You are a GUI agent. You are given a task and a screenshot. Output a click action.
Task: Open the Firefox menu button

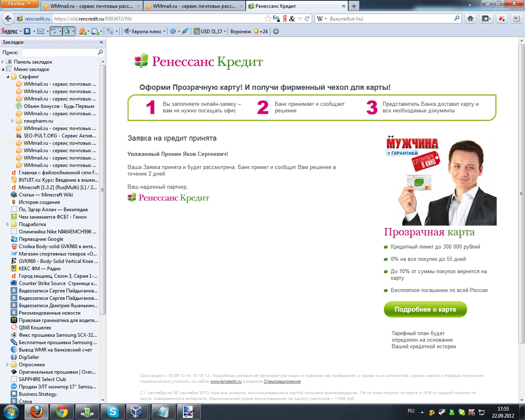click(19, 4)
